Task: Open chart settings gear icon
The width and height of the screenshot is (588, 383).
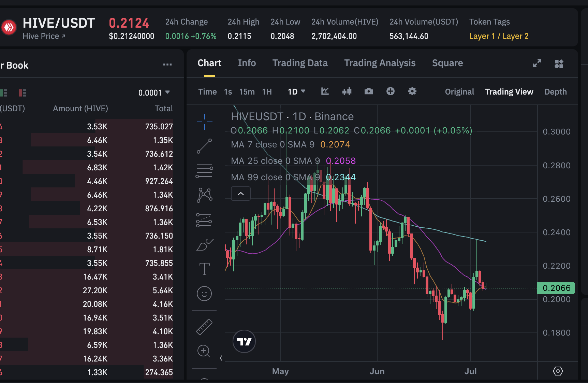Action: click(412, 91)
